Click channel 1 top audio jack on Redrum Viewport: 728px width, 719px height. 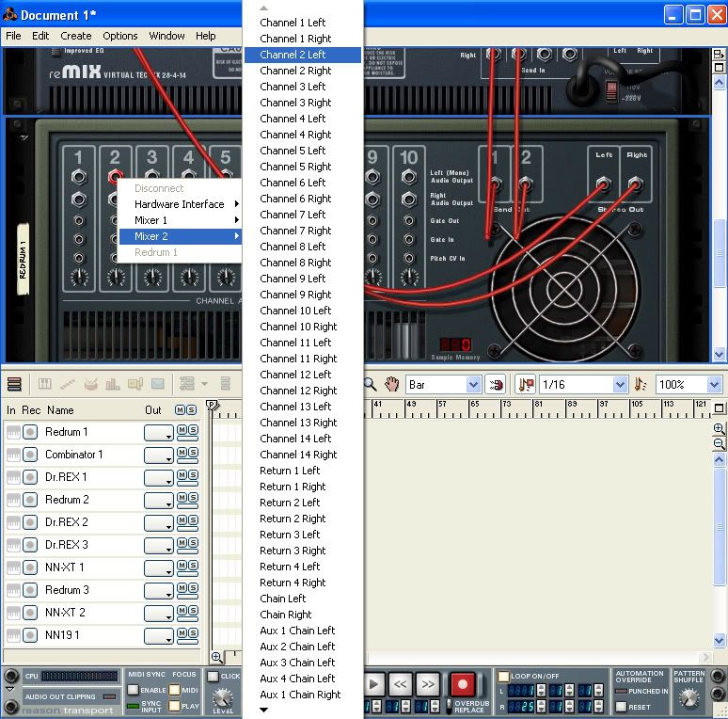(78, 177)
